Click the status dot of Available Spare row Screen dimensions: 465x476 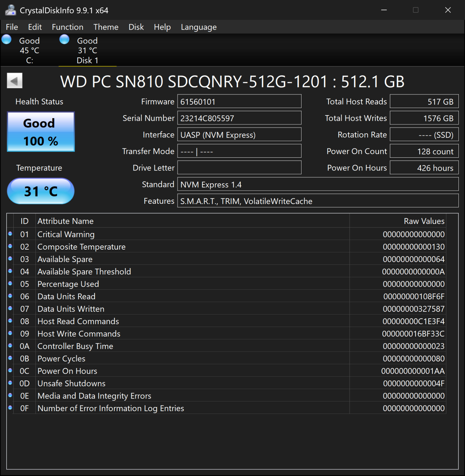pos(10,259)
